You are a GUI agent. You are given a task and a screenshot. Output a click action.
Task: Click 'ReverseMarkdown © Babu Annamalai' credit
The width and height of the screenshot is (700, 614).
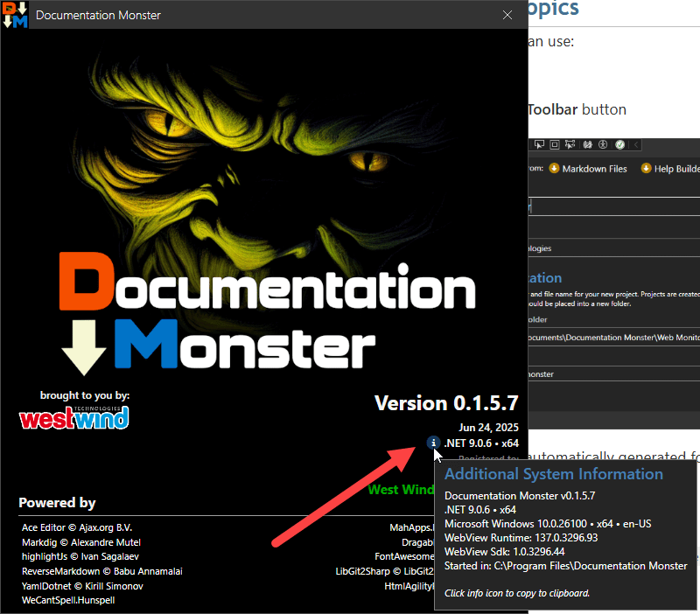(x=102, y=571)
